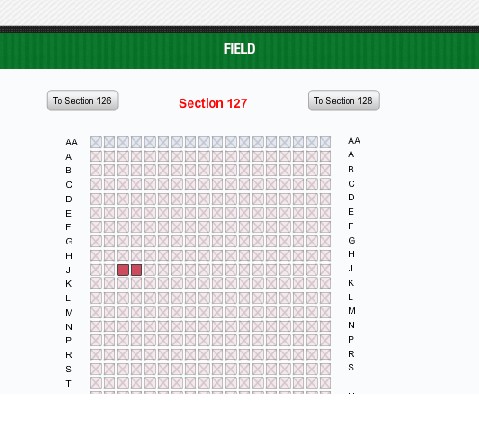The height and width of the screenshot is (438, 479).
Task: Go to Section 128
Action: (344, 100)
